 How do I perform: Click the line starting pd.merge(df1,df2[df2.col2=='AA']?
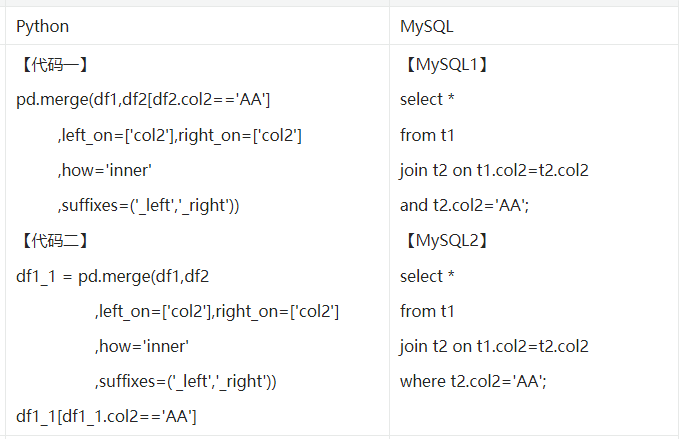pyautogui.click(x=144, y=99)
